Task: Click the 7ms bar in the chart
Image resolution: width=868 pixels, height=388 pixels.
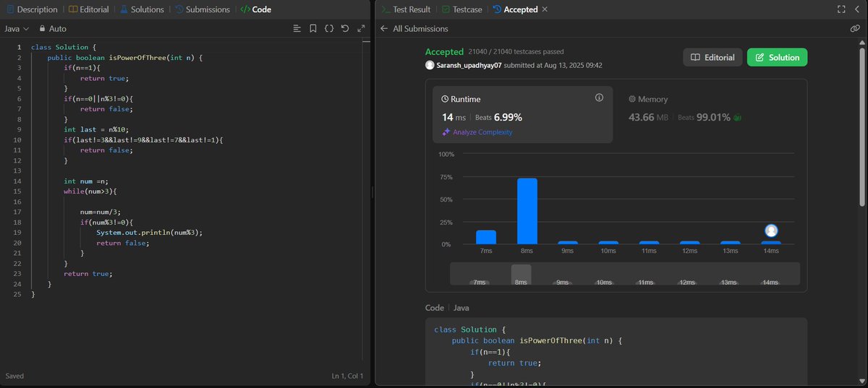Action: coord(486,237)
